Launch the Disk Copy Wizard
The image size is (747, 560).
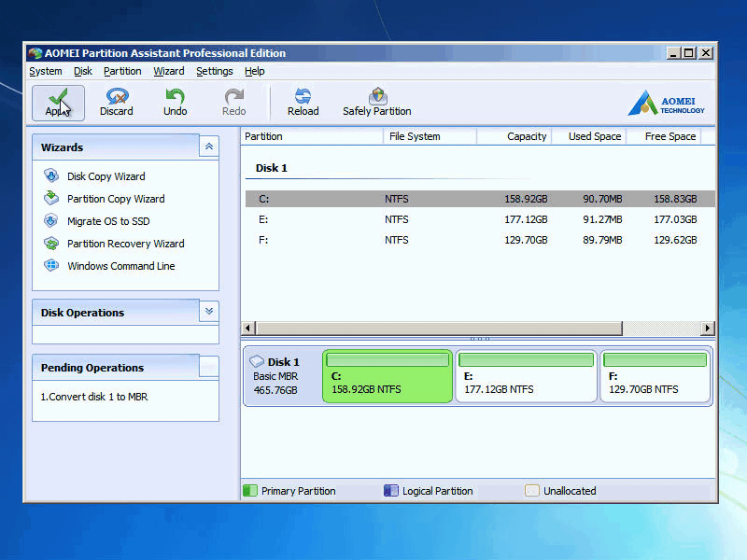[x=106, y=176]
